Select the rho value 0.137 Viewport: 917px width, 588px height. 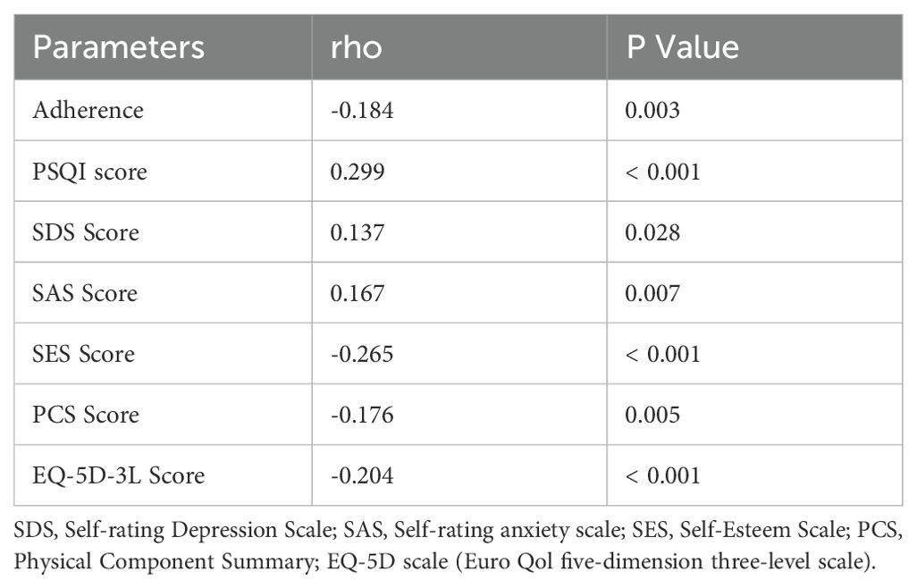click(x=358, y=232)
